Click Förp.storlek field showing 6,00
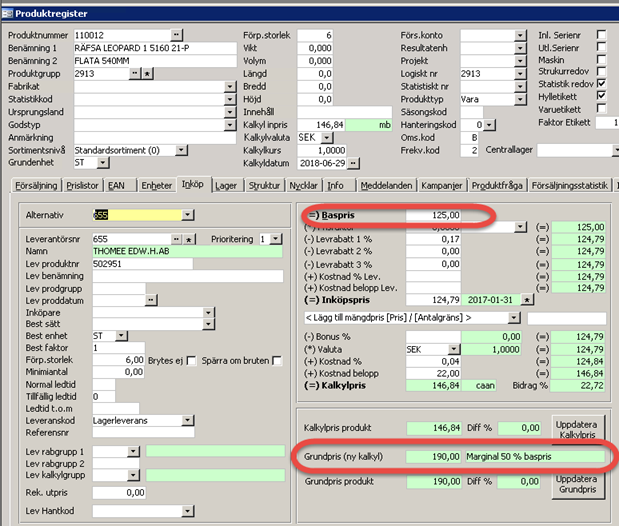The height and width of the screenshot is (526, 619). tap(118, 360)
